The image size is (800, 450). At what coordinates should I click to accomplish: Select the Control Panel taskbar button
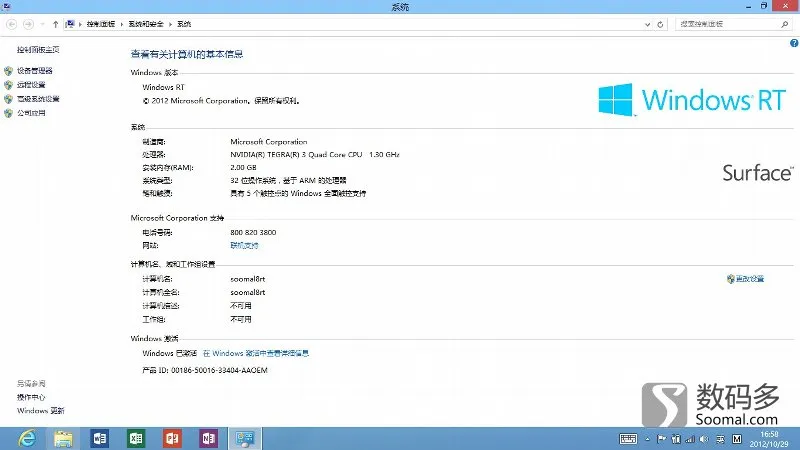click(x=244, y=438)
